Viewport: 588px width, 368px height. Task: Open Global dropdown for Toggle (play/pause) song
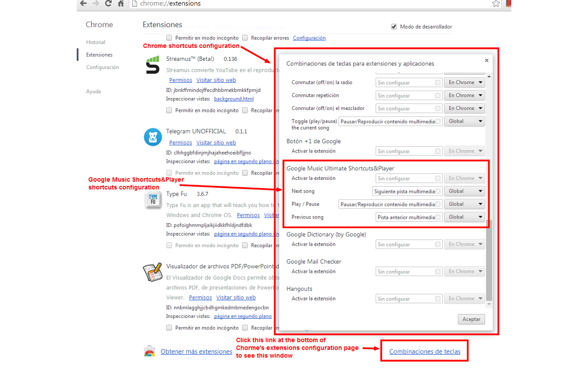(464, 121)
